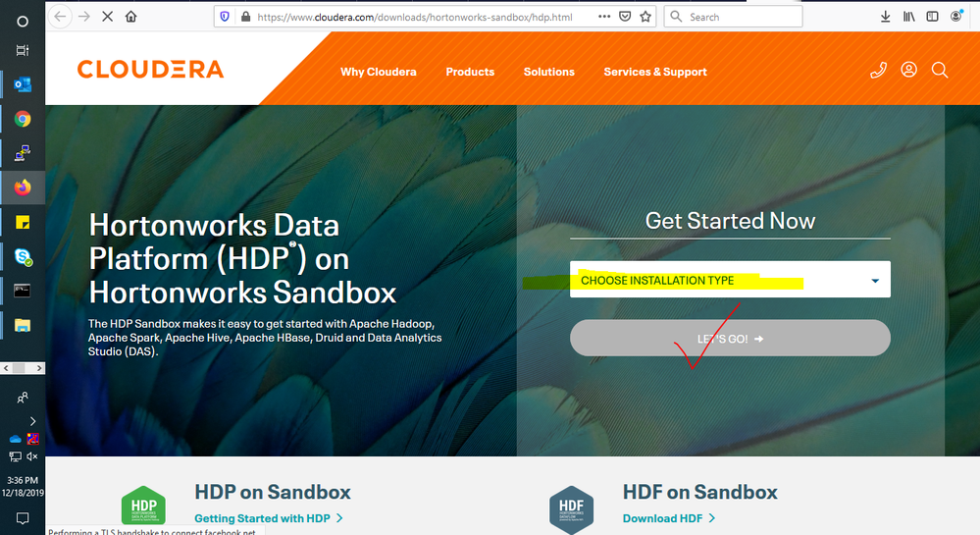Open the Firefox downloads arrow icon
Viewport: 980px width, 535px height.
pyautogui.click(x=885, y=17)
